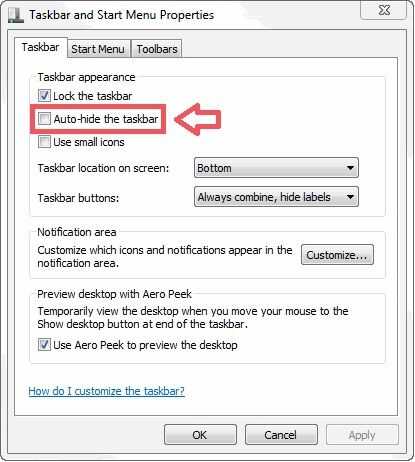Screen dimensions: 415x462
Task: Open the Always combine, hide labels dropdown
Action: (276, 197)
